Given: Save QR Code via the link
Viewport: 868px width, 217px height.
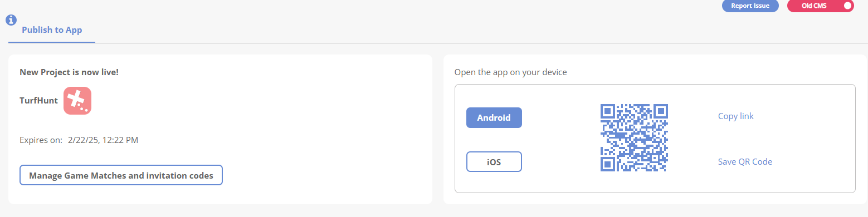Looking at the screenshot, I should (745, 162).
